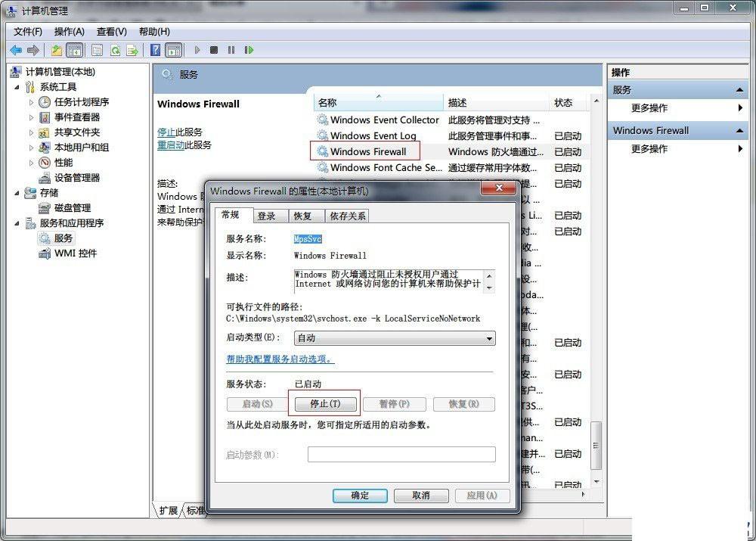
Task: Open the 操作(A) menu
Action: (69, 32)
